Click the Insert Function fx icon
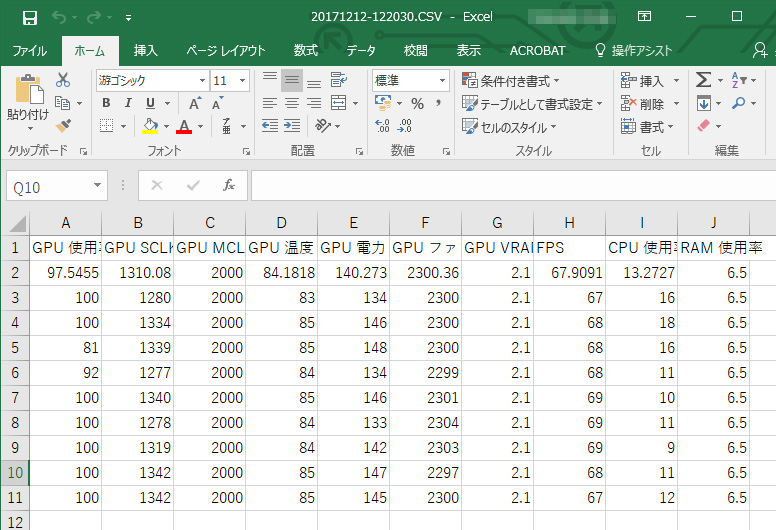 pyautogui.click(x=229, y=186)
